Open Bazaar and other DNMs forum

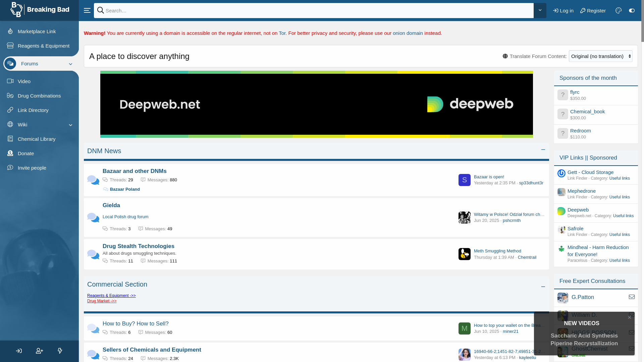pos(135,171)
